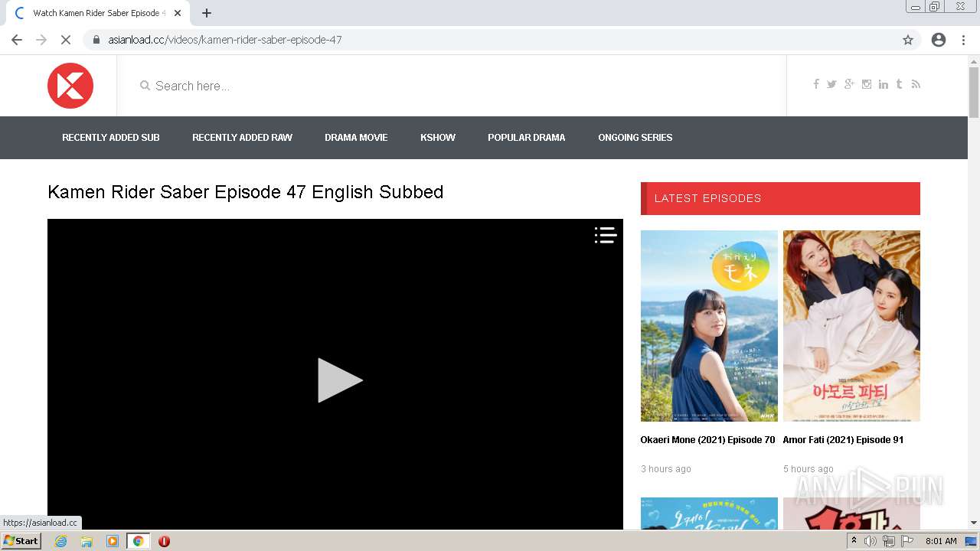980x551 pixels.
Task: Open the Drama Movie menu item
Action: pyautogui.click(x=356, y=138)
